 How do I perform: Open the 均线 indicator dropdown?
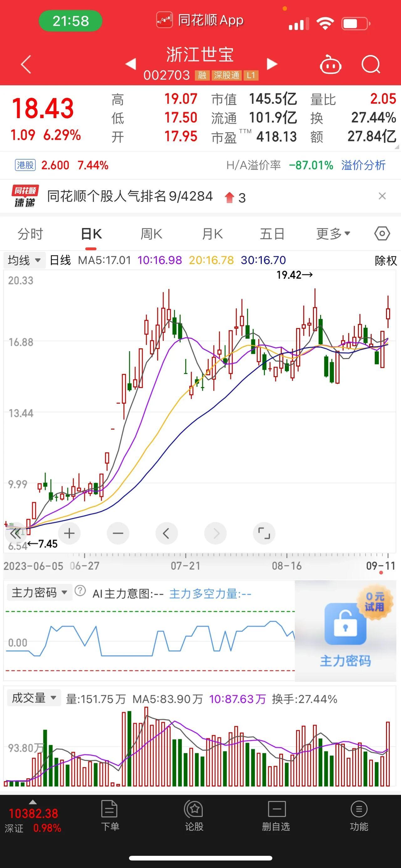[x=24, y=260]
